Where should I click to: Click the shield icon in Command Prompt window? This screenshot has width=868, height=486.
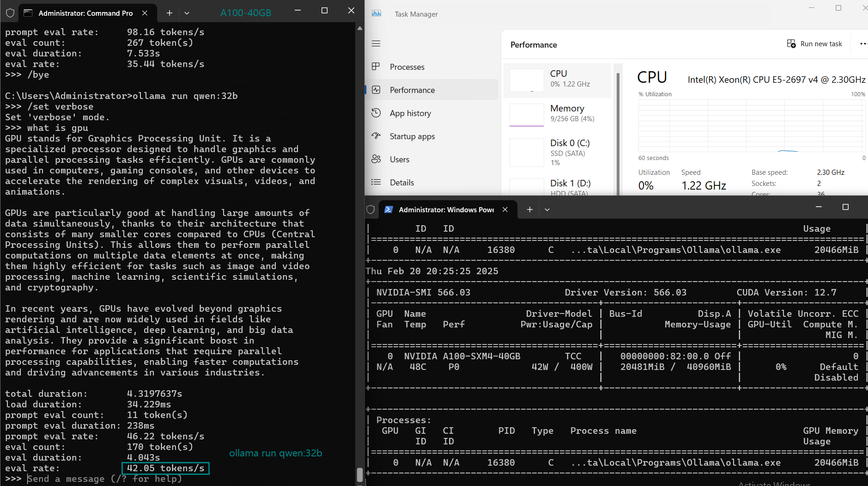pos(10,13)
